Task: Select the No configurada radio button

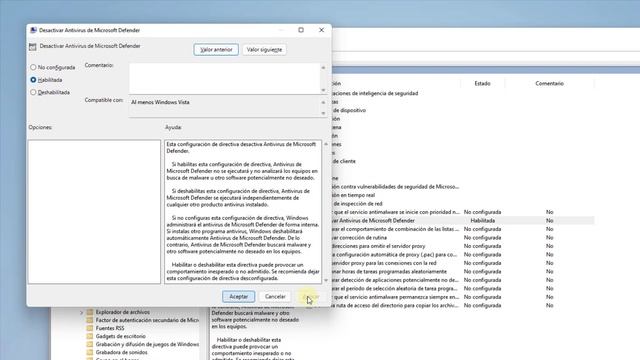Action: [33, 67]
